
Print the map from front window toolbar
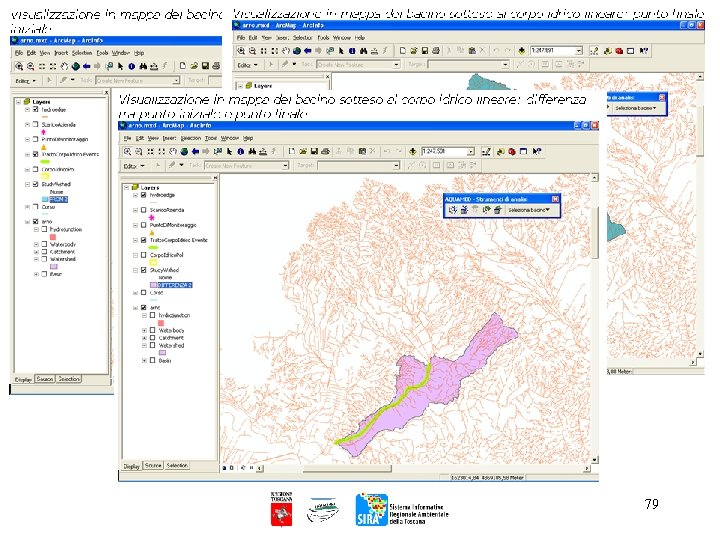pyautogui.click(x=325, y=151)
